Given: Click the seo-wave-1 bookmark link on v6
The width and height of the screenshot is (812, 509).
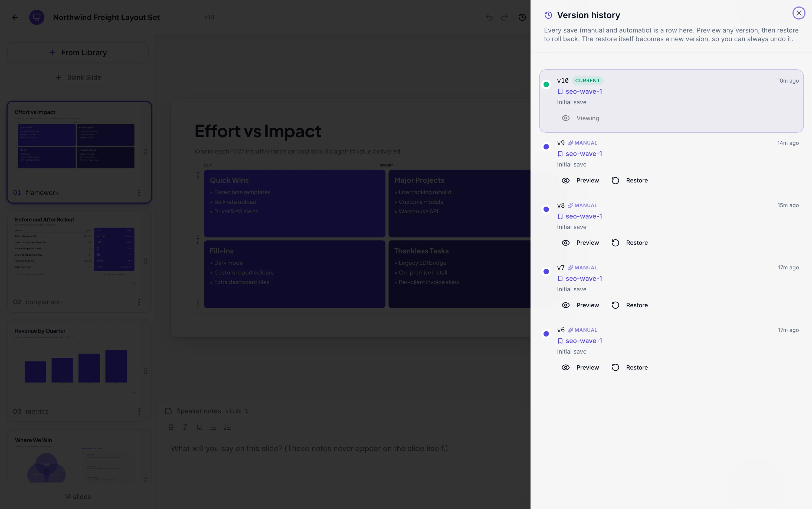Looking at the screenshot, I should (x=580, y=341).
